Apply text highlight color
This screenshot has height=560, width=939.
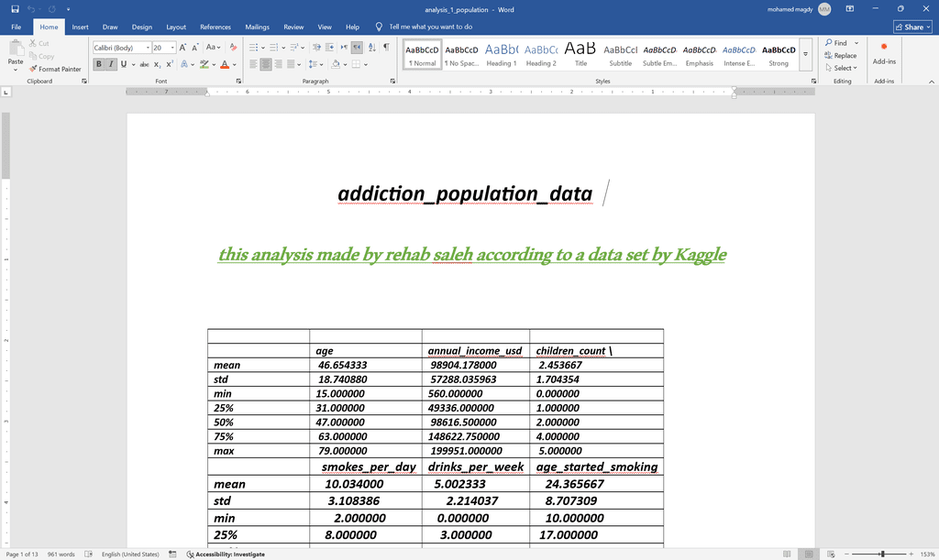point(204,64)
